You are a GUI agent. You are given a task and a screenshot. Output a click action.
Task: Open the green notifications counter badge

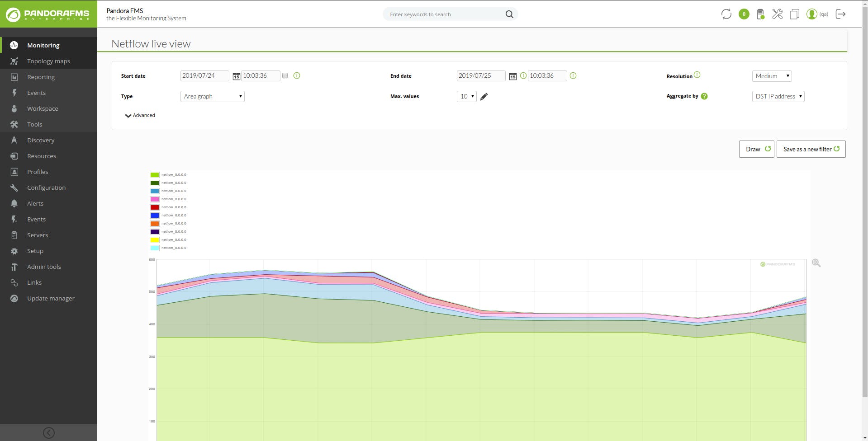744,14
